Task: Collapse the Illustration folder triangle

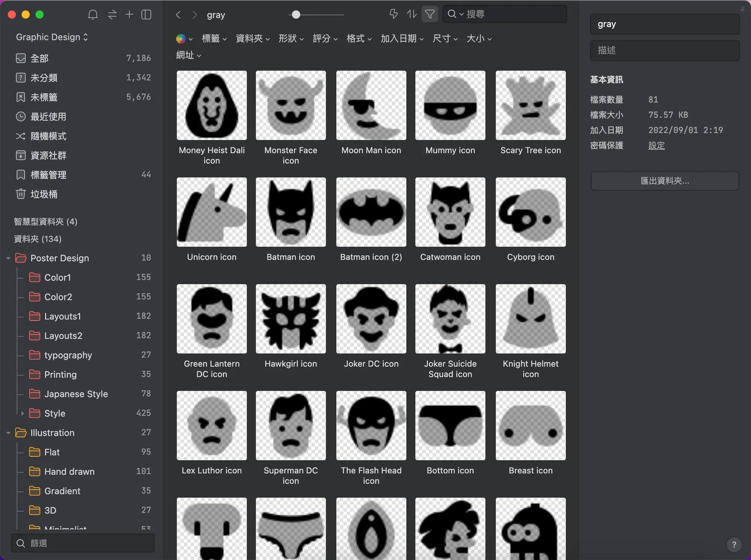Action: (x=8, y=433)
